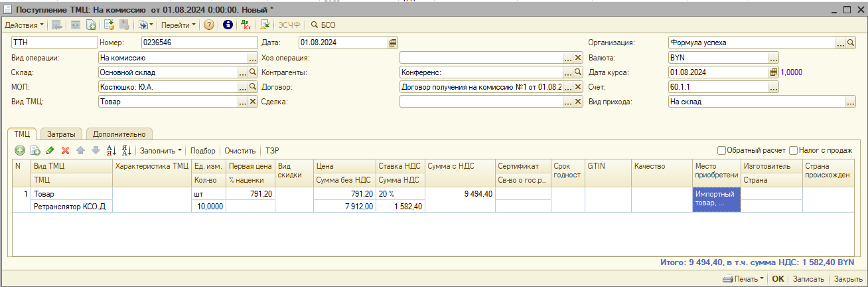Click into the Номер input field
The height and width of the screenshot is (287, 868).
click(198, 43)
